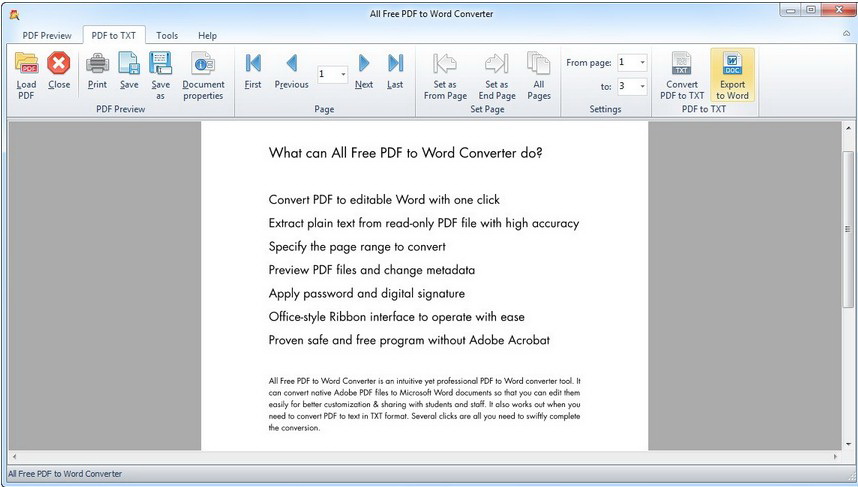The image size is (858, 487).
Task: Print the document with the Print icon
Action: point(97,70)
